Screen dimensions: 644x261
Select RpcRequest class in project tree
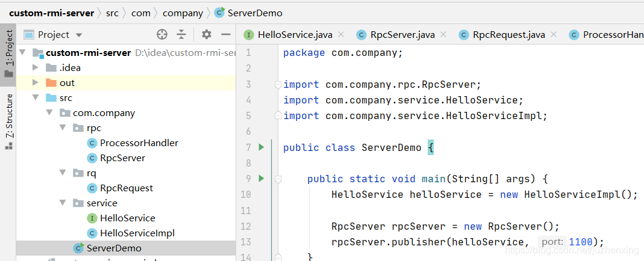pos(127,188)
